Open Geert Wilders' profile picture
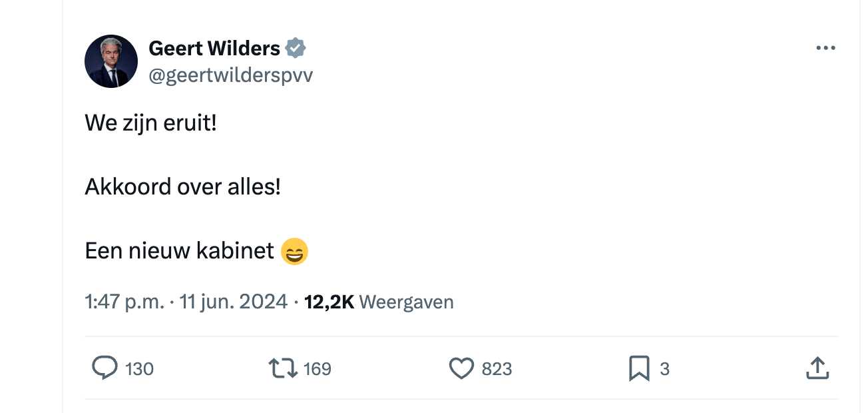The image size is (868, 413). [111, 61]
